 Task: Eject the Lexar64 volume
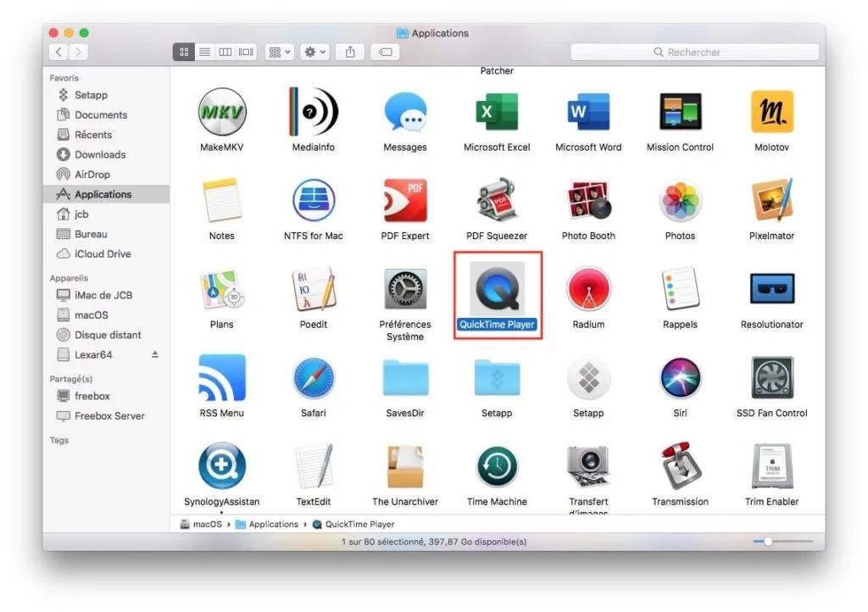click(x=155, y=354)
